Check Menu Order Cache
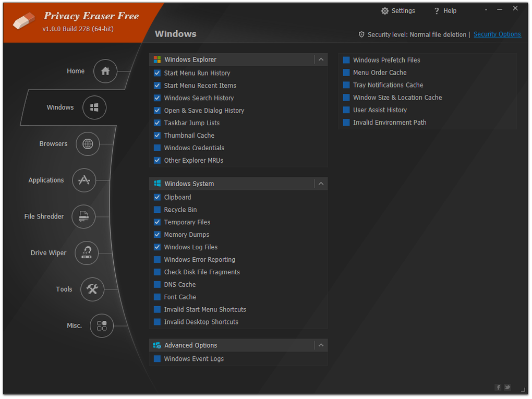Screen dimensions: 532x399 [346, 72]
